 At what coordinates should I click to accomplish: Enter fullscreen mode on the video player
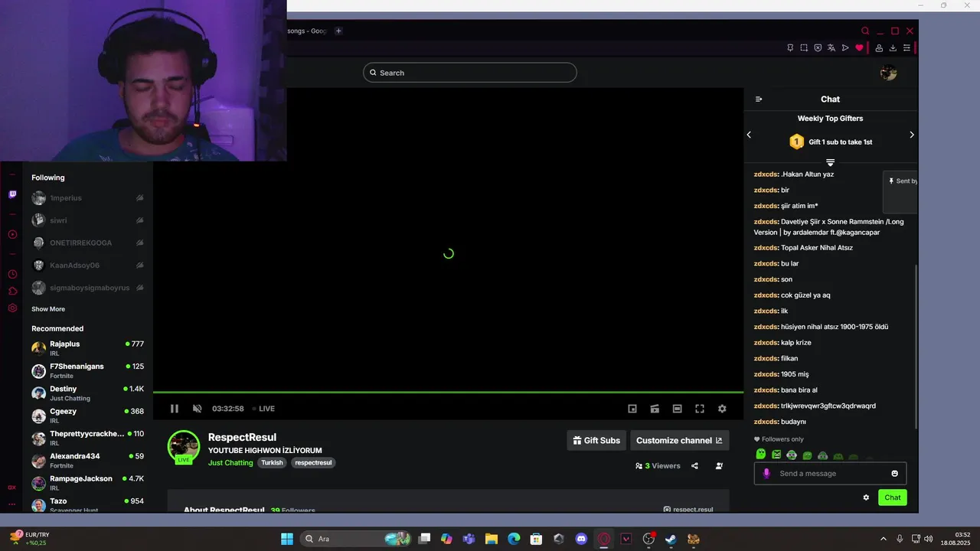coord(700,409)
